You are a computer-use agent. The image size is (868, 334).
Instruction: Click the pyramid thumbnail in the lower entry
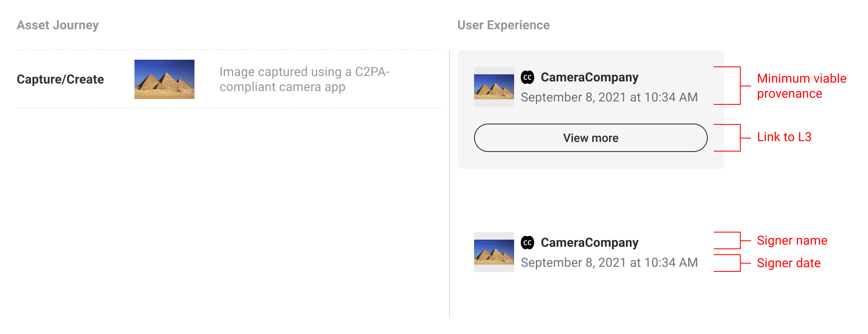click(494, 252)
